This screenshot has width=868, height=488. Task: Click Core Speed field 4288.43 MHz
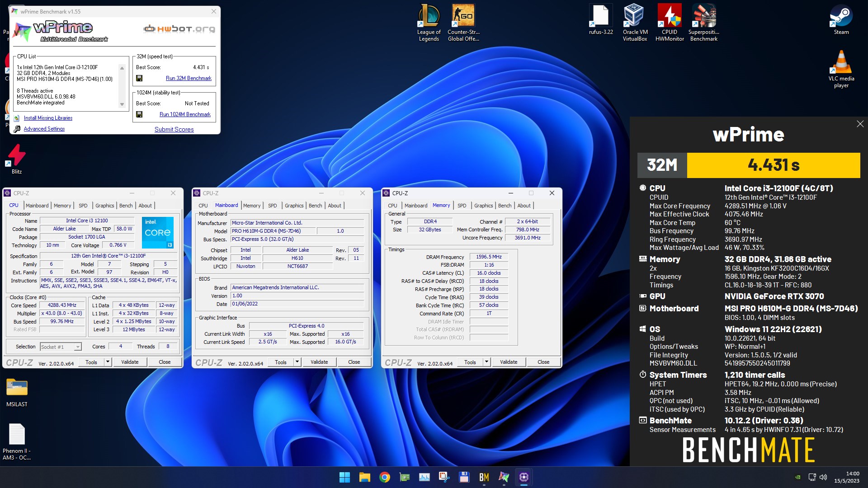(62, 305)
